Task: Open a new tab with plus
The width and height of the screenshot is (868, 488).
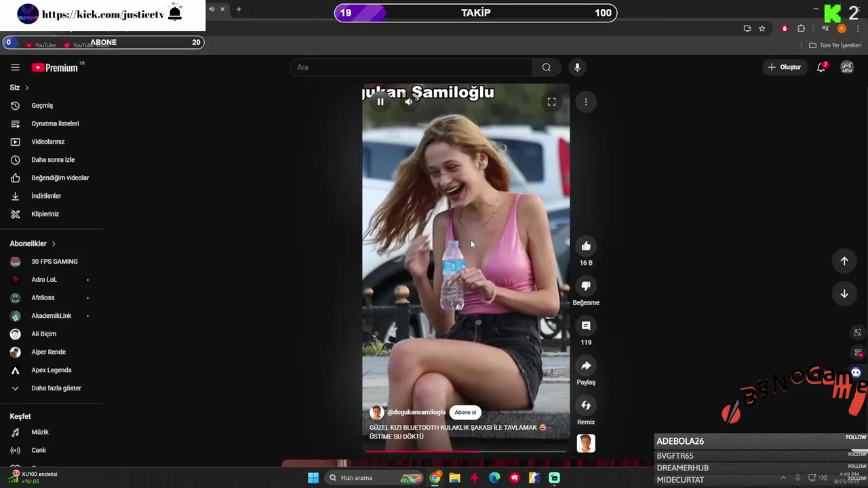Action: pos(239,9)
